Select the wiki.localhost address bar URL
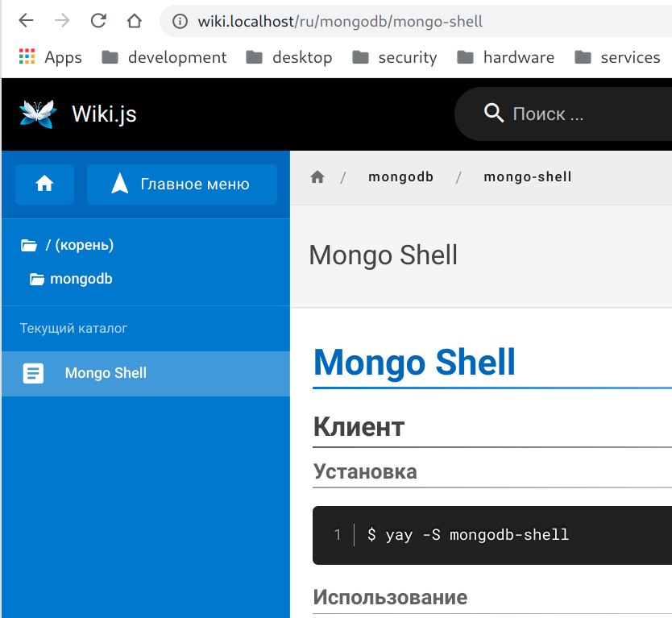Image resolution: width=672 pixels, height=618 pixels. (x=340, y=21)
